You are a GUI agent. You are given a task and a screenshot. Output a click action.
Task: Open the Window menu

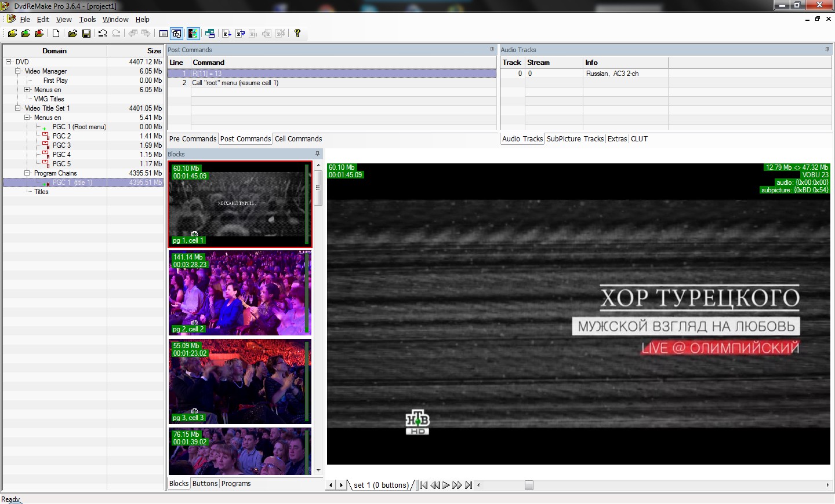[115, 19]
